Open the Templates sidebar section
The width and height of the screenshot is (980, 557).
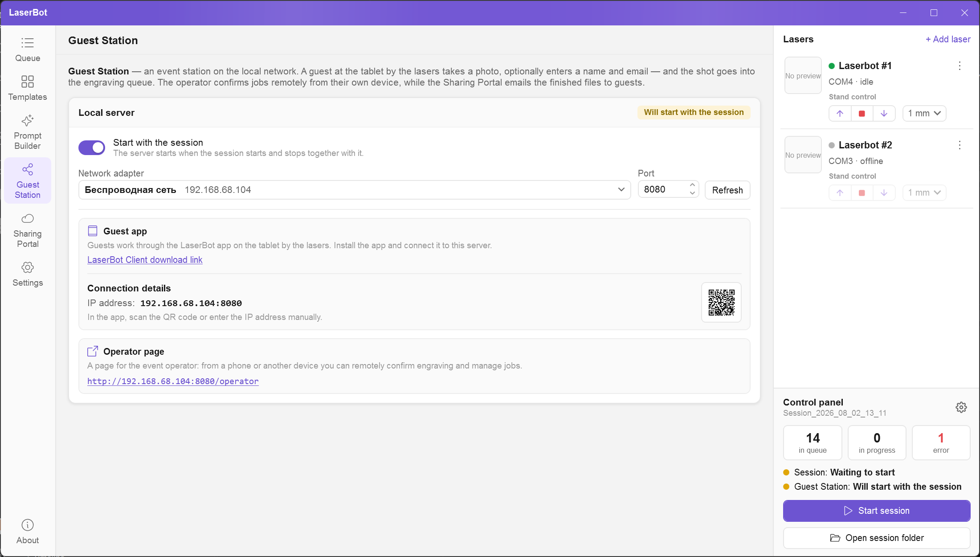point(28,89)
